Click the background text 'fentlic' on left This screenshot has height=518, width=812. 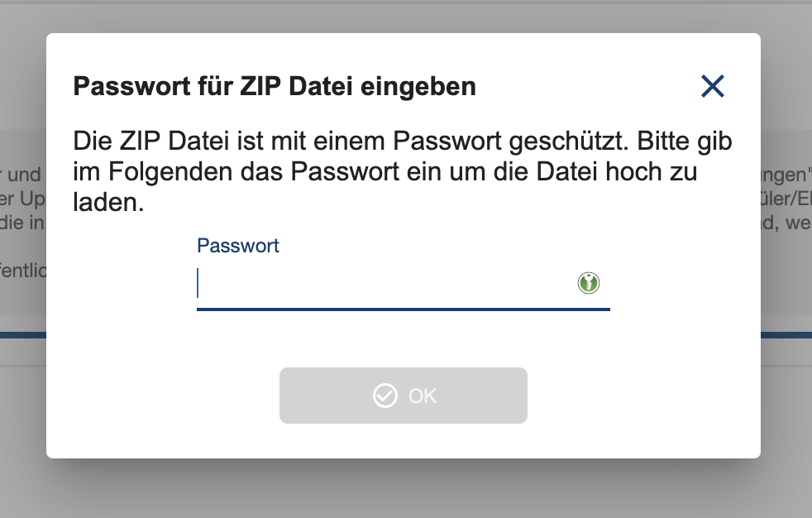coord(23,271)
